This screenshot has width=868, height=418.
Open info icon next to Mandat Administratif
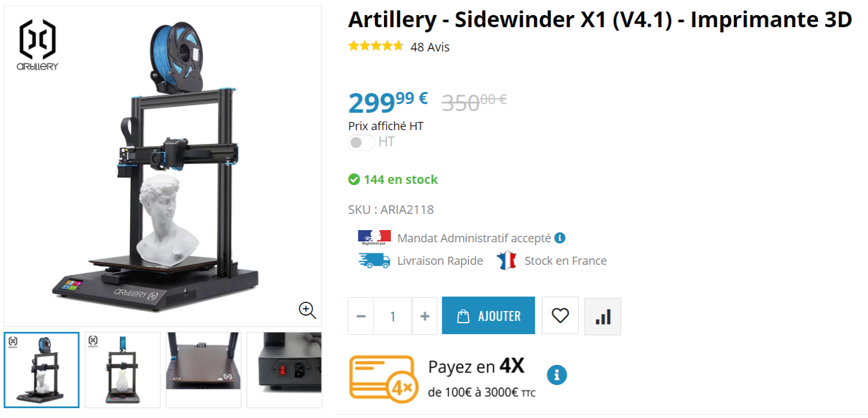(x=560, y=238)
